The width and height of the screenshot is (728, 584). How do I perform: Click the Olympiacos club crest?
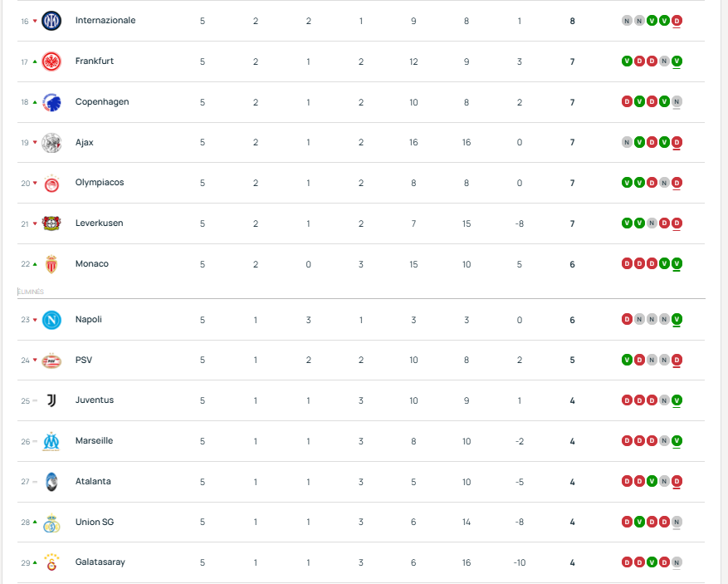click(x=51, y=183)
